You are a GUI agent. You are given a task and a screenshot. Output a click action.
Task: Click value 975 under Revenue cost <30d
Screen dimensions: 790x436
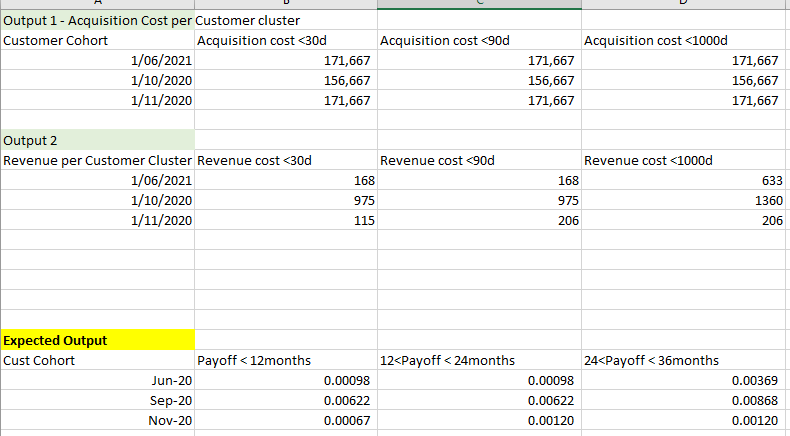pos(286,200)
